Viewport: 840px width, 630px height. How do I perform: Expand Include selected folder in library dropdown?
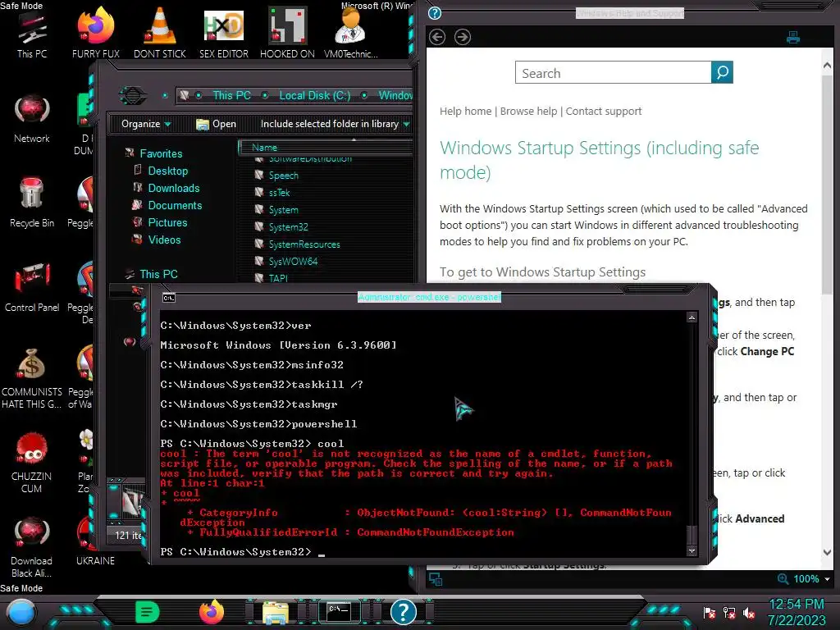(x=335, y=124)
